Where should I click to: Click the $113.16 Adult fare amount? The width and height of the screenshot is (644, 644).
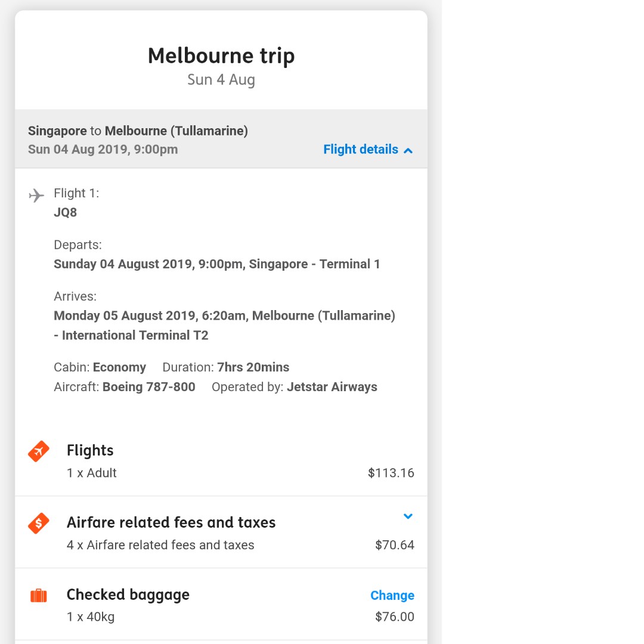391,473
